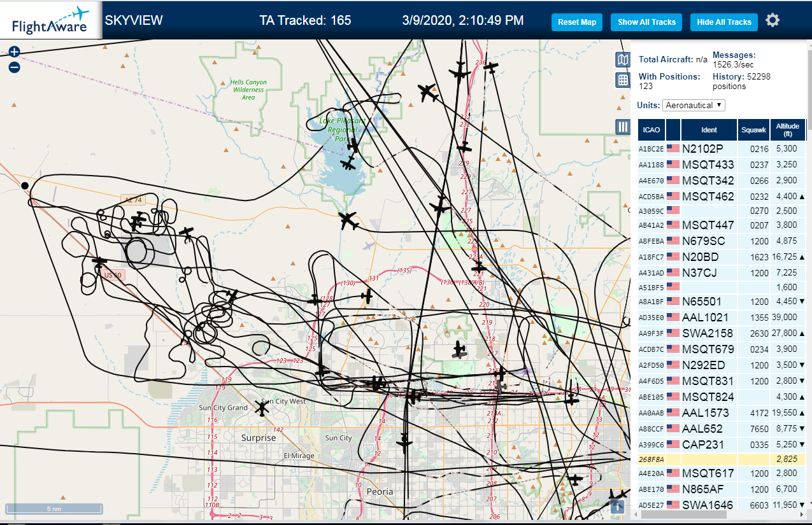The width and height of the screenshot is (812, 525).
Task: Select the MSQT342 aircraft row
Action: [x=722, y=181]
